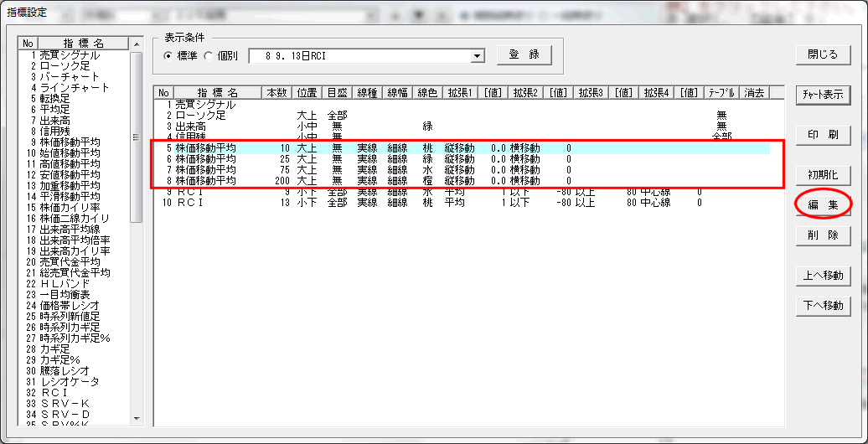Click the 印刷 button
Screen dimensions: 868x444
click(x=822, y=136)
